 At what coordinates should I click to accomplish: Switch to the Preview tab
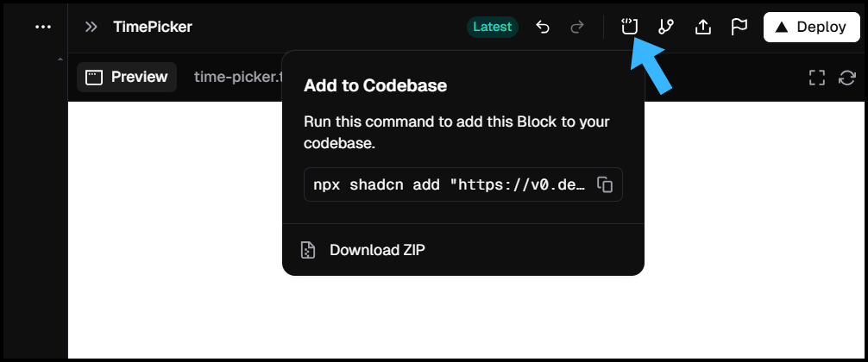[x=128, y=77]
